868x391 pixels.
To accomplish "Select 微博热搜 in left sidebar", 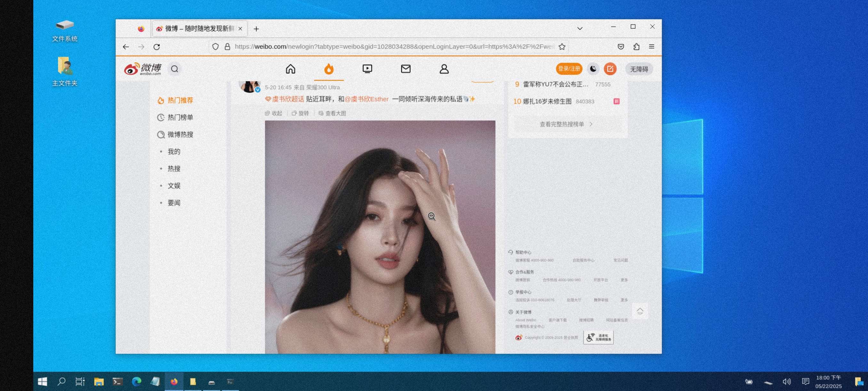I will (180, 135).
